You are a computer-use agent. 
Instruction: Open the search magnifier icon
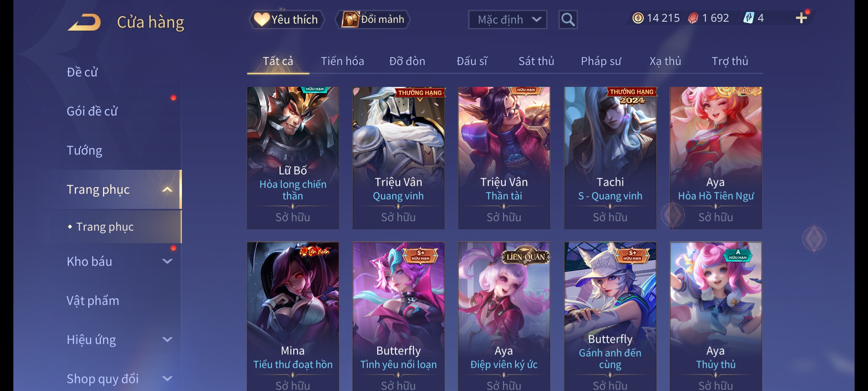[568, 20]
